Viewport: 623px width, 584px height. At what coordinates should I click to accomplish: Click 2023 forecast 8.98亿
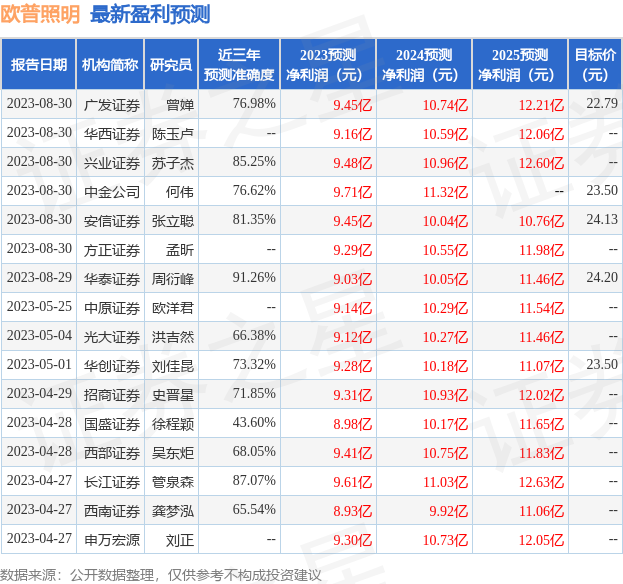(x=352, y=424)
